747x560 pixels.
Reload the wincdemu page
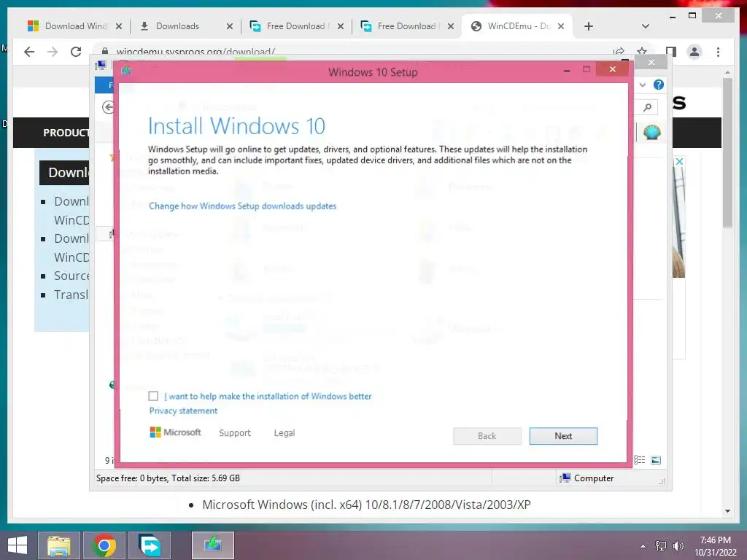point(76,52)
